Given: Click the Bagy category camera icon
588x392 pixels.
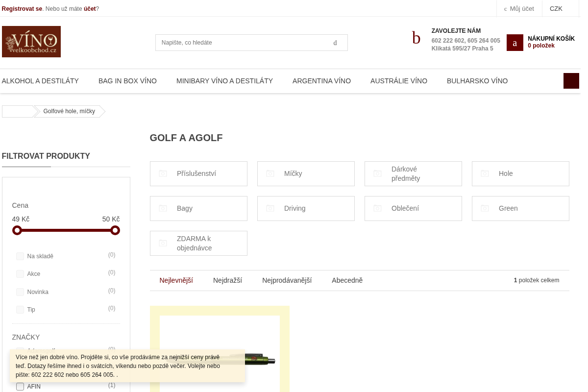Looking at the screenshot, I should (x=163, y=208).
